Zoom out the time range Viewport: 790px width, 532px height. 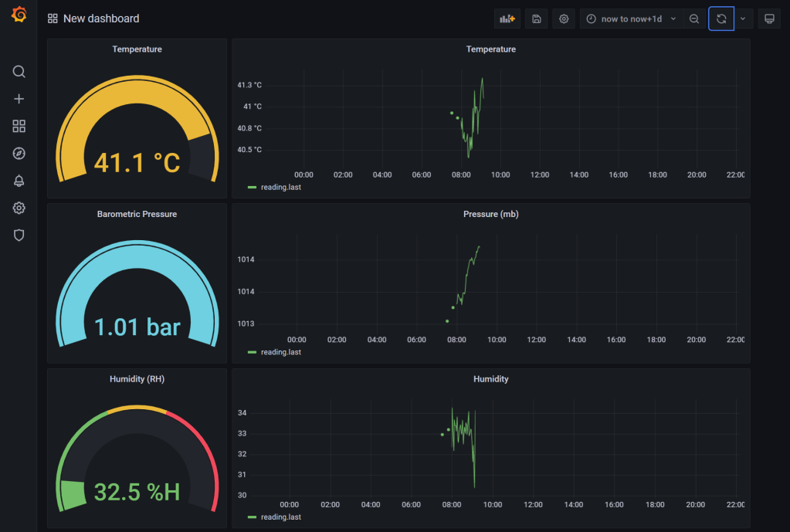pyautogui.click(x=693, y=18)
